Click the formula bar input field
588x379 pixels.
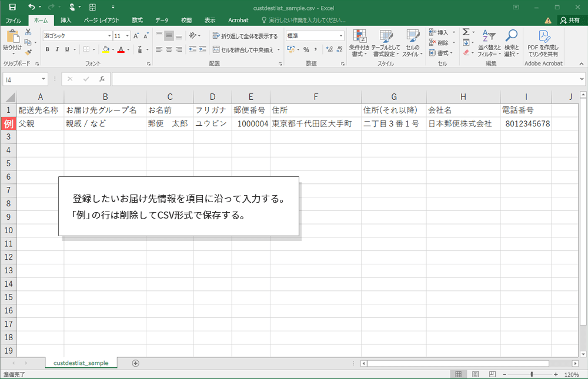(x=347, y=79)
